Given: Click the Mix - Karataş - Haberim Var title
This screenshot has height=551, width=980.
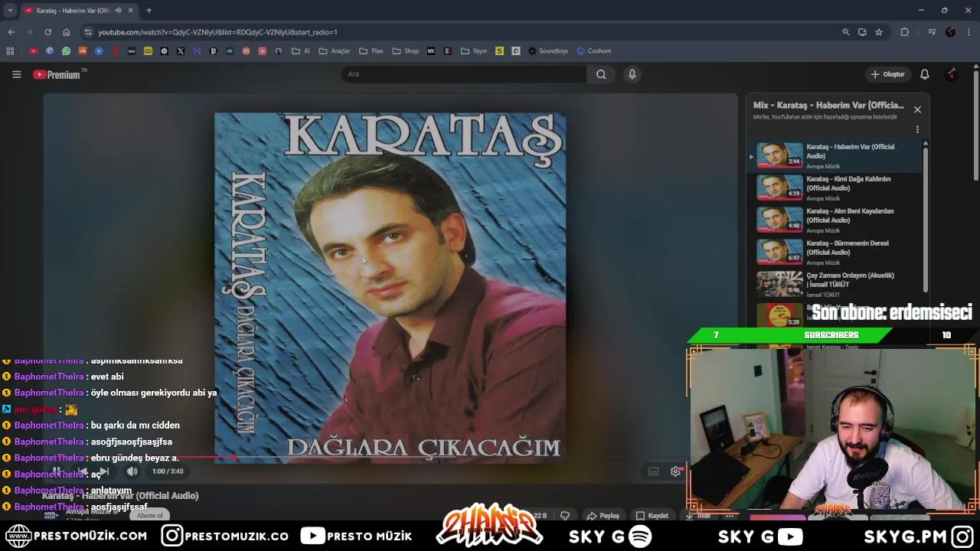Looking at the screenshot, I should click(x=828, y=106).
